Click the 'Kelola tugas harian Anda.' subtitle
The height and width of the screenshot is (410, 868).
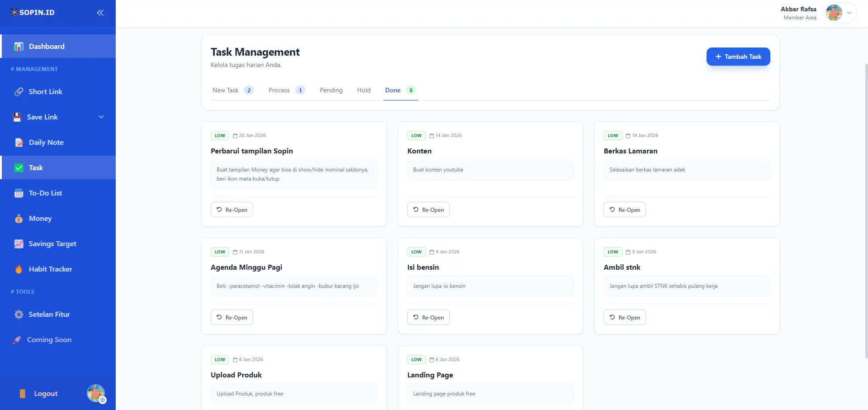(x=246, y=65)
